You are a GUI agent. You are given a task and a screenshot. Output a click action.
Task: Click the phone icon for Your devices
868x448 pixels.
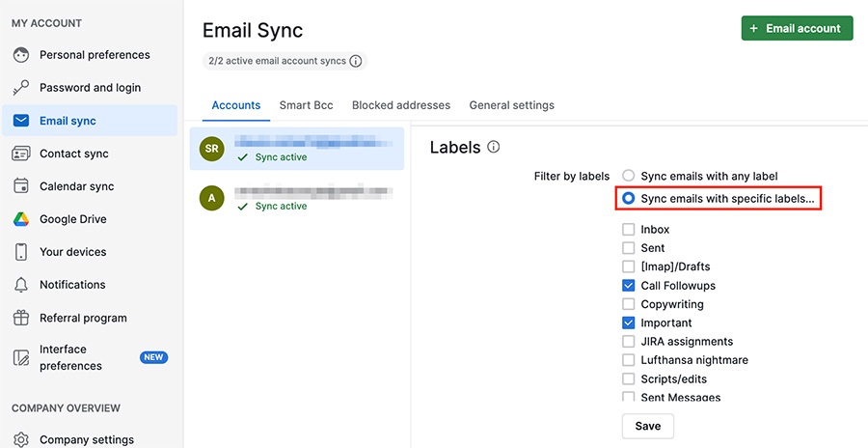pos(21,252)
